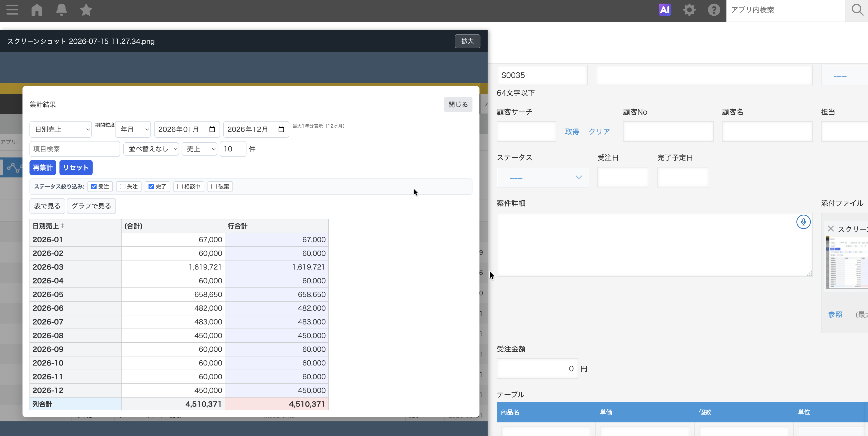Image resolution: width=868 pixels, height=436 pixels.
Task: Start voice input with microphone icon
Action: pos(803,222)
